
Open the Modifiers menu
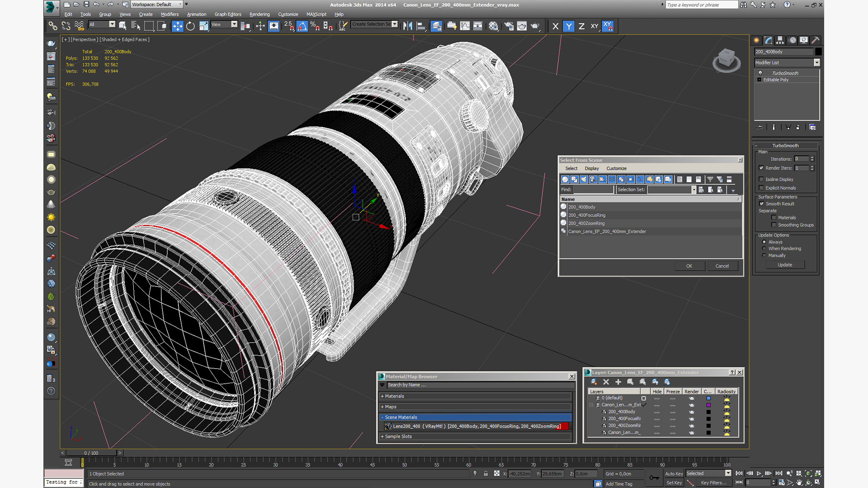coord(170,14)
